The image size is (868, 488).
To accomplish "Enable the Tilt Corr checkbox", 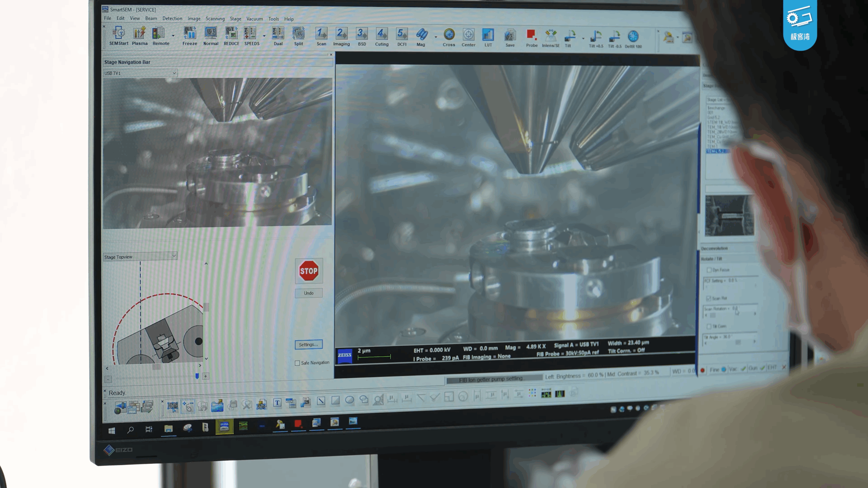I will 709,326.
